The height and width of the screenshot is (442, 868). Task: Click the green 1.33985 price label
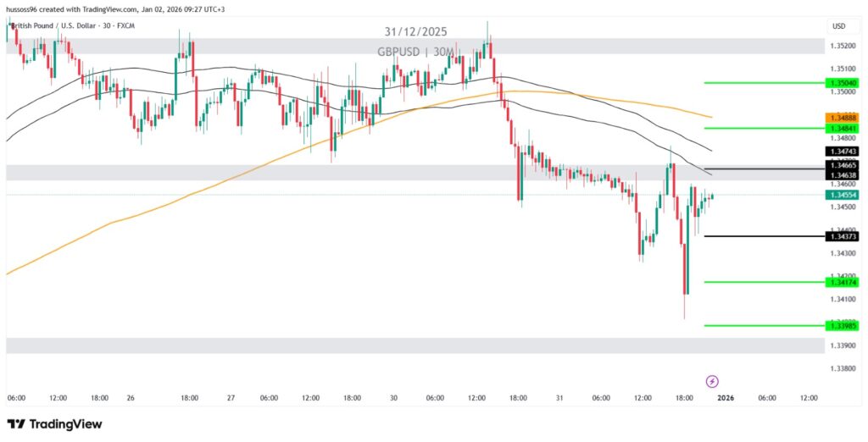pyautogui.click(x=843, y=325)
